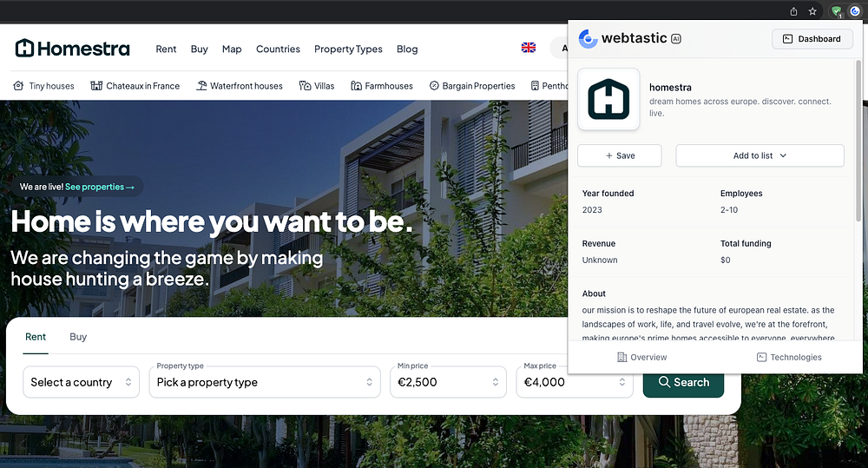The height and width of the screenshot is (468, 868).
Task: Click the Webtastic panel scrollbar
Action: coord(858,142)
